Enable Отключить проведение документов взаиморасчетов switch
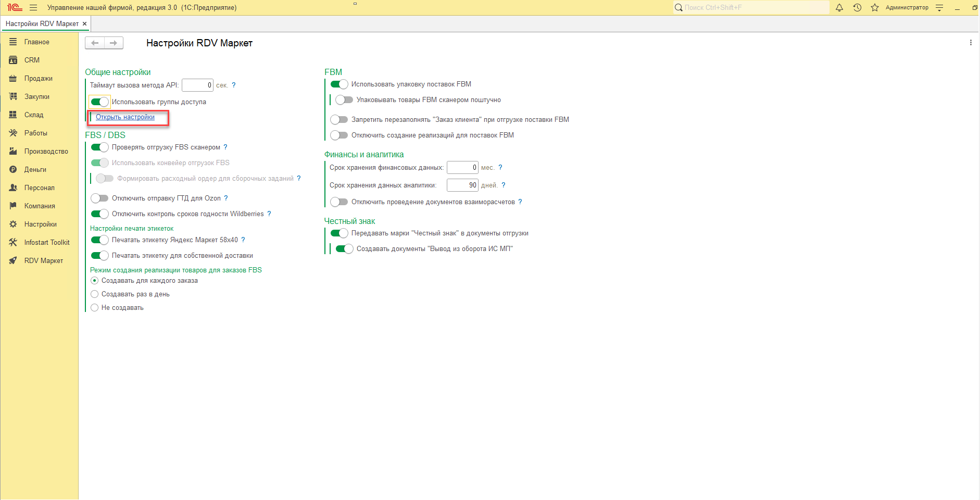This screenshot has width=980, height=500. (x=339, y=202)
